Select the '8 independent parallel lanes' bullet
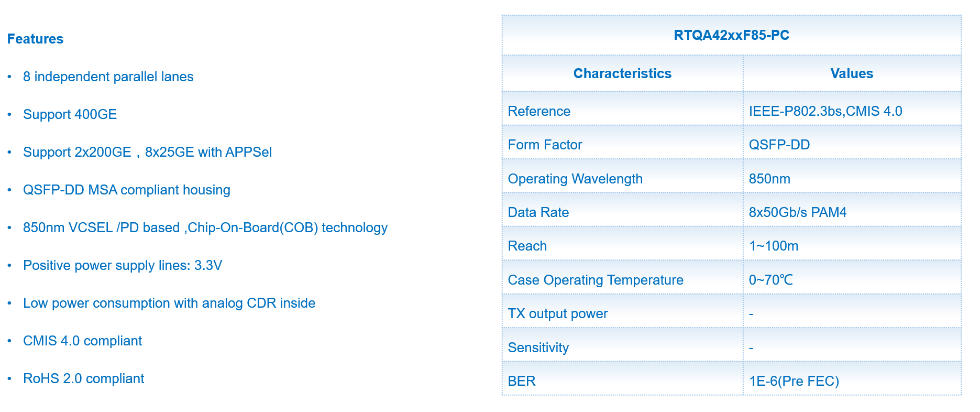Viewport: 980px width, 412px height. coord(108,77)
